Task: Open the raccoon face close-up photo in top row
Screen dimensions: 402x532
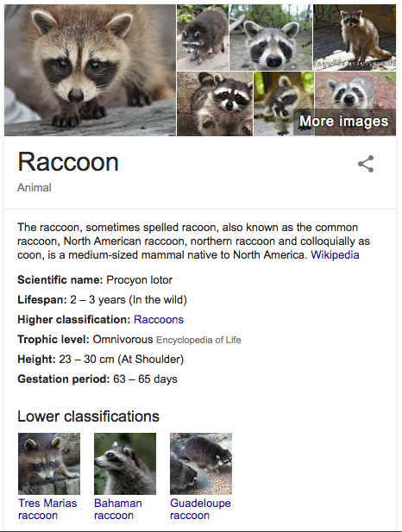Action: (x=271, y=37)
